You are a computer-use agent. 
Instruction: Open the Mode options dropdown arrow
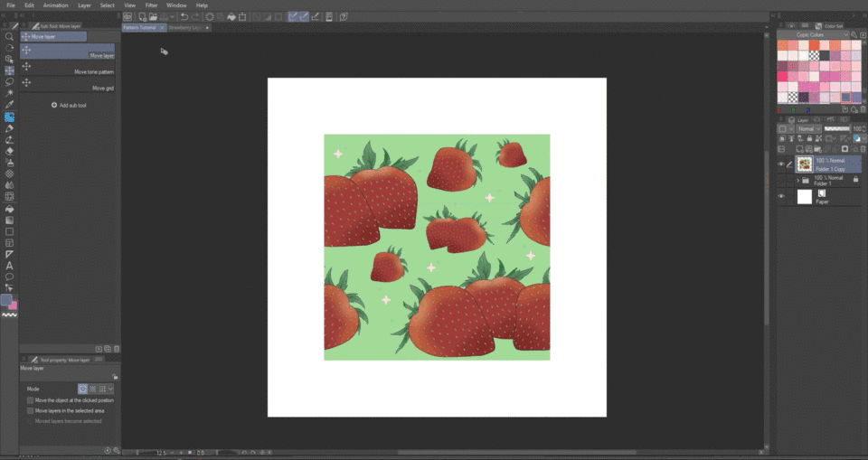point(110,389)
